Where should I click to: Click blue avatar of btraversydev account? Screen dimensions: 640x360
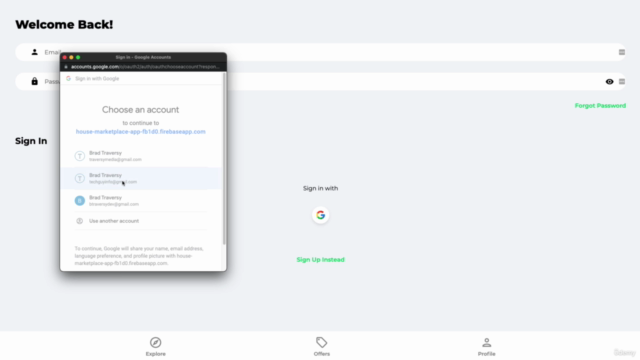click(80, 200)
